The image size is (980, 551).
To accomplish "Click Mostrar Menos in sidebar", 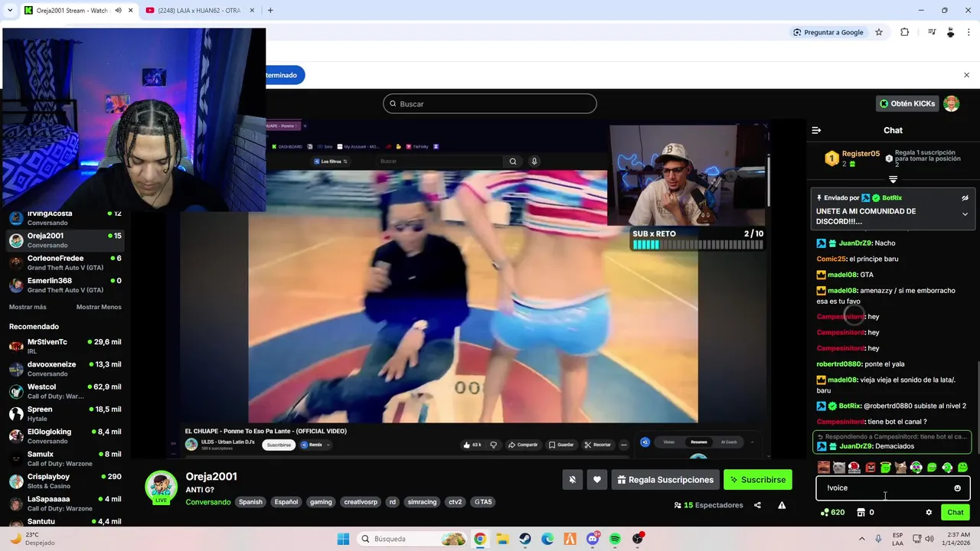I will [x=99, y=307].
